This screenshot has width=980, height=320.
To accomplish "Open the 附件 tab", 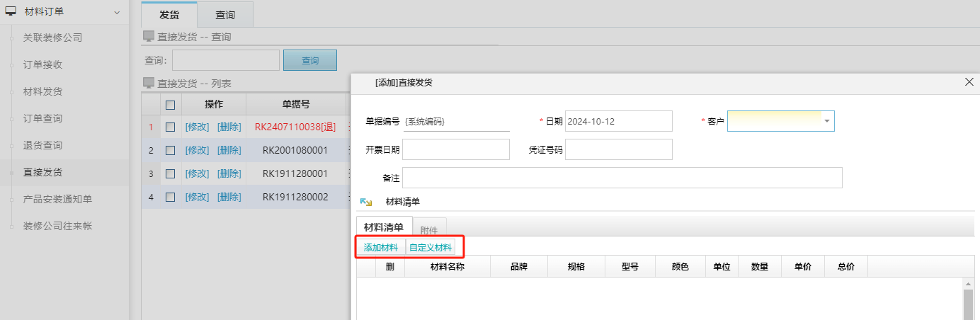I will (429, 229).
